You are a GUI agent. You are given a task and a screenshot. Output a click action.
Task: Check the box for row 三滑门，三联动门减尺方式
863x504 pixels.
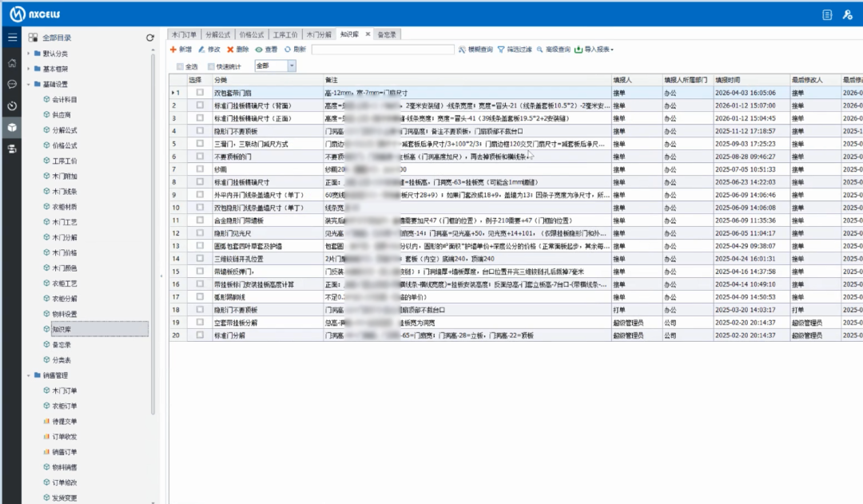200,144
